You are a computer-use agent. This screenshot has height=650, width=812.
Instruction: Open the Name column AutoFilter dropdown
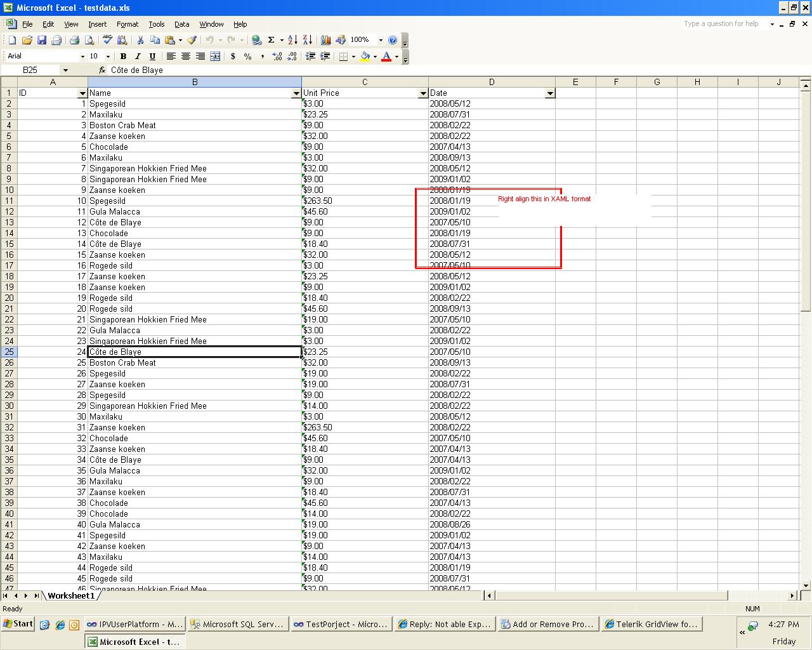tap(296, 93)
